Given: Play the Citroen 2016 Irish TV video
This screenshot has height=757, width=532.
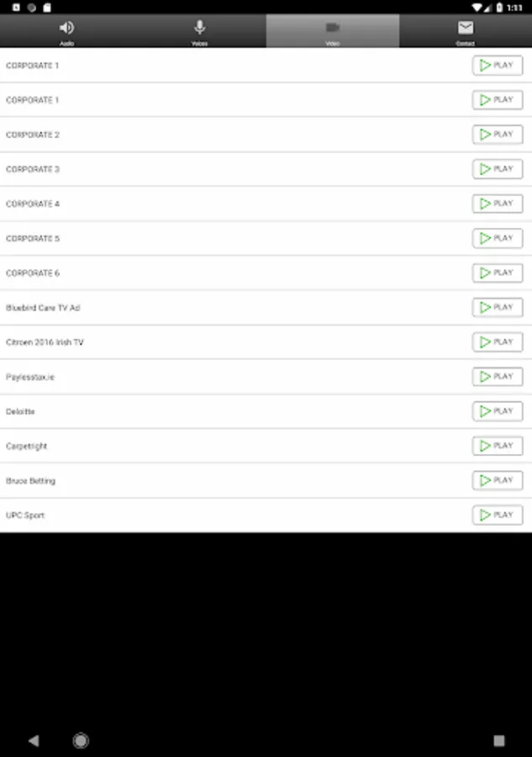Looking at the screenshot, I should (x=498, y=341).
